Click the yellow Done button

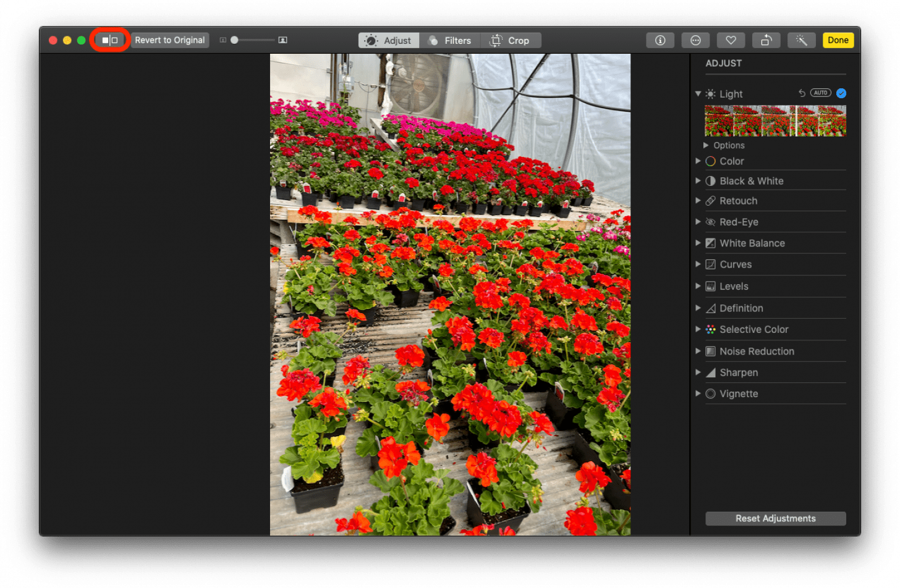[x=838, y=40]
